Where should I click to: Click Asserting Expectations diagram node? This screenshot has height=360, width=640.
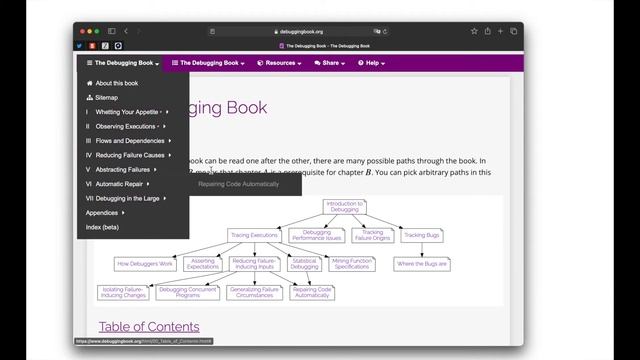(x=203, y=264)
